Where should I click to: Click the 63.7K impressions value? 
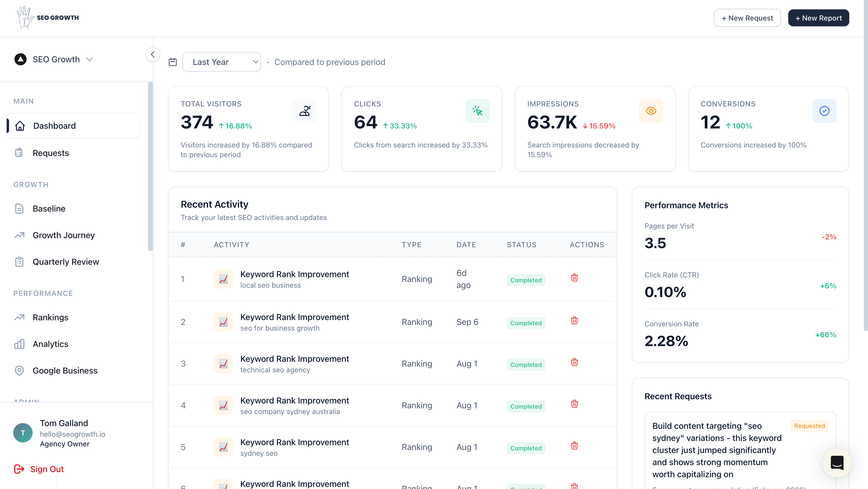click(x=552, y=122)
